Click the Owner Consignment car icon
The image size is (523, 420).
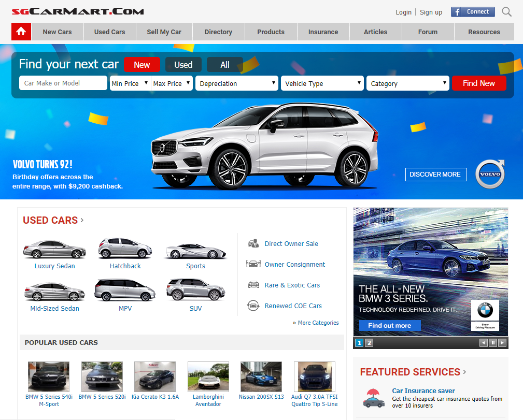click(253, 264)
